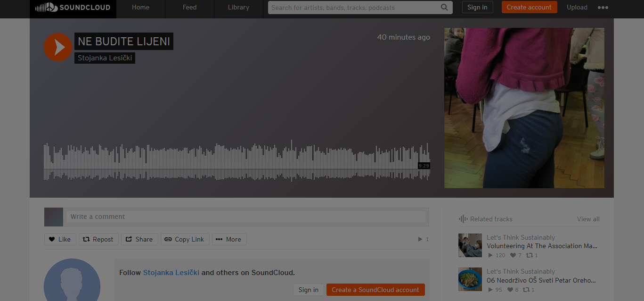The height and width of the screenshot is (301, 644).
Task: Click Stojanka Lesički link in follow prompt
Action: [171, 273]
